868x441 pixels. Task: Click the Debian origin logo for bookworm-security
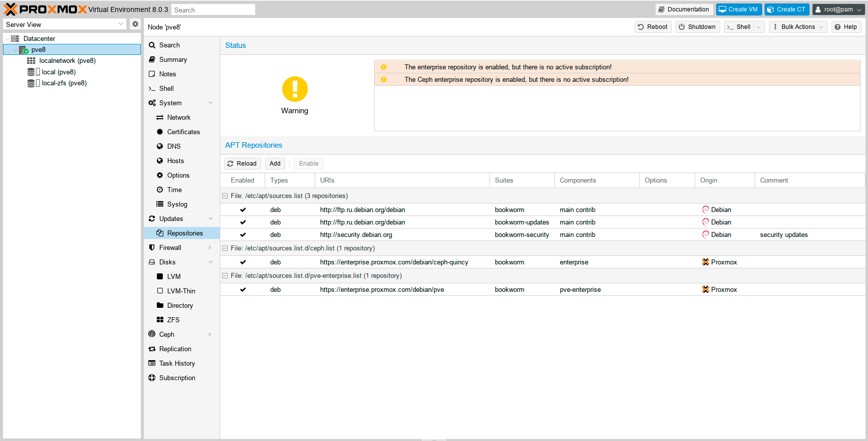(705, 234)
